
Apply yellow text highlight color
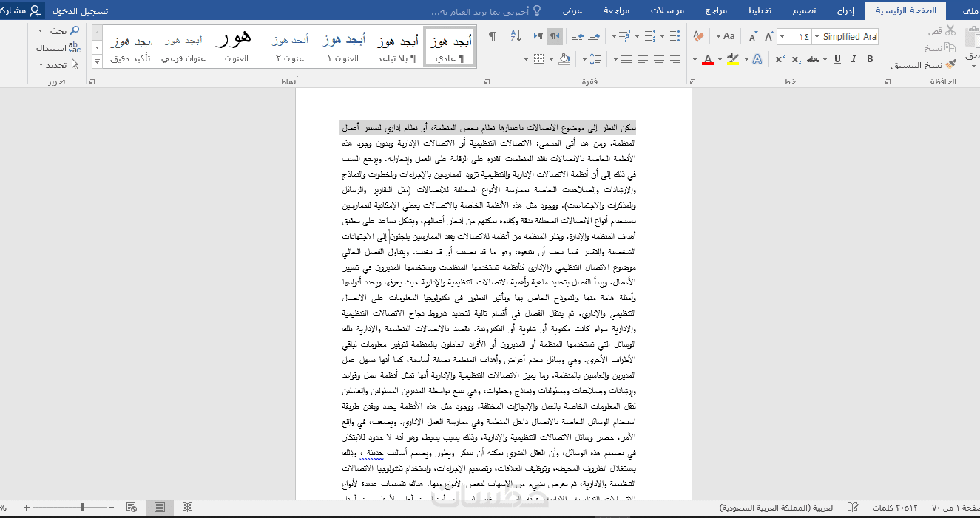[733, 59]
